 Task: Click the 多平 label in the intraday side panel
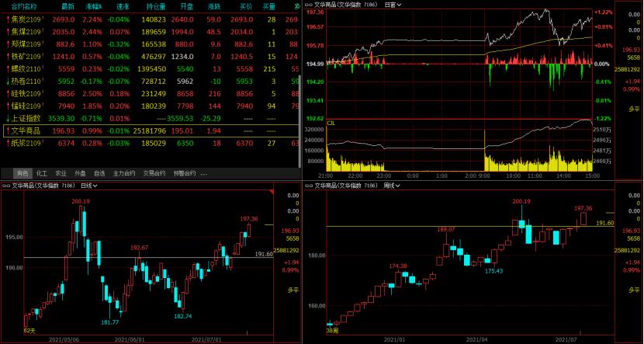634,109
